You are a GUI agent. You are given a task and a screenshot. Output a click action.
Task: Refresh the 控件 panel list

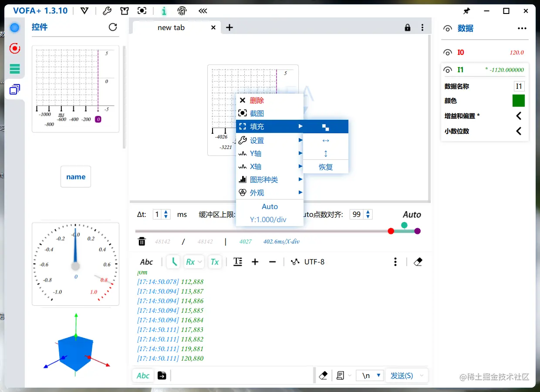click(113, 27)
